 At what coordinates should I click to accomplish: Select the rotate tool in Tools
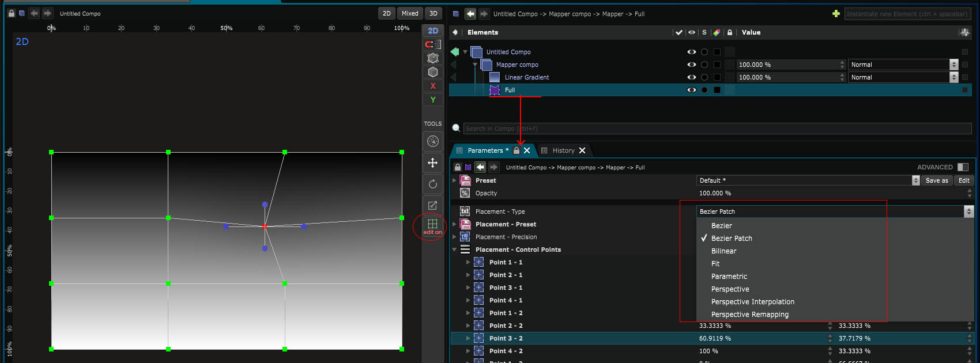click(x=432, y=184)
